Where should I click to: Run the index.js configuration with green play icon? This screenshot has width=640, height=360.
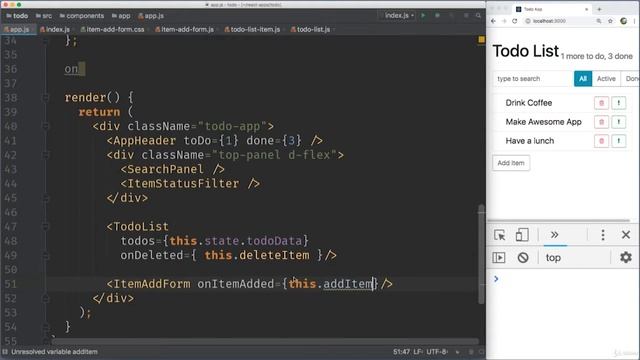click(423, 16)
